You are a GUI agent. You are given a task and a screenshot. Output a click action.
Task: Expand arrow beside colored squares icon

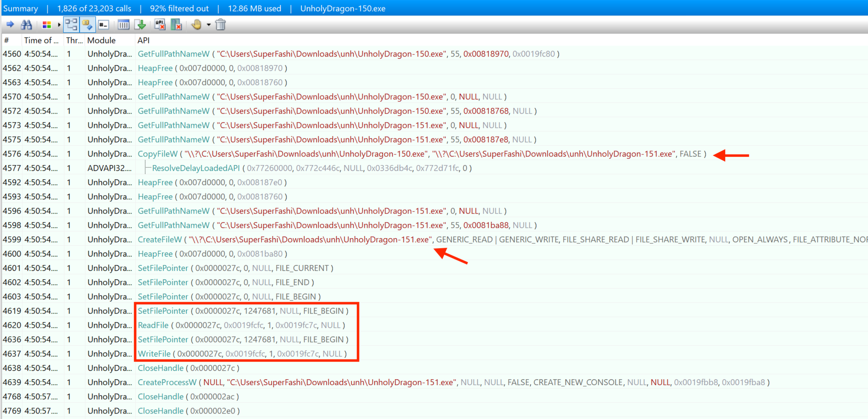pyautogui.click(x=59, y=25)
